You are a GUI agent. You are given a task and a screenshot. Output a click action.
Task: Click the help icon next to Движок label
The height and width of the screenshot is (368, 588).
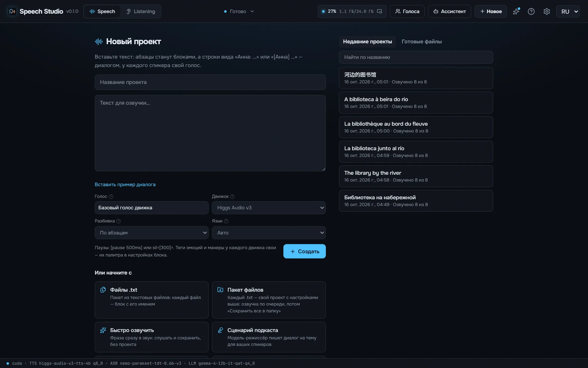pyautogui.click(x=232, y=197)
